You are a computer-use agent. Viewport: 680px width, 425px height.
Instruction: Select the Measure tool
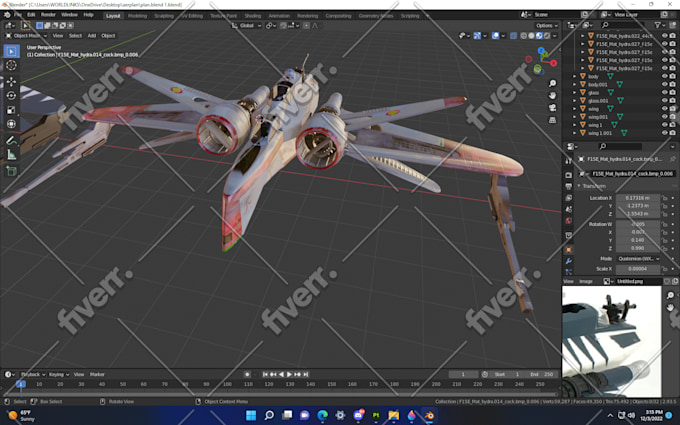(12, 154)
